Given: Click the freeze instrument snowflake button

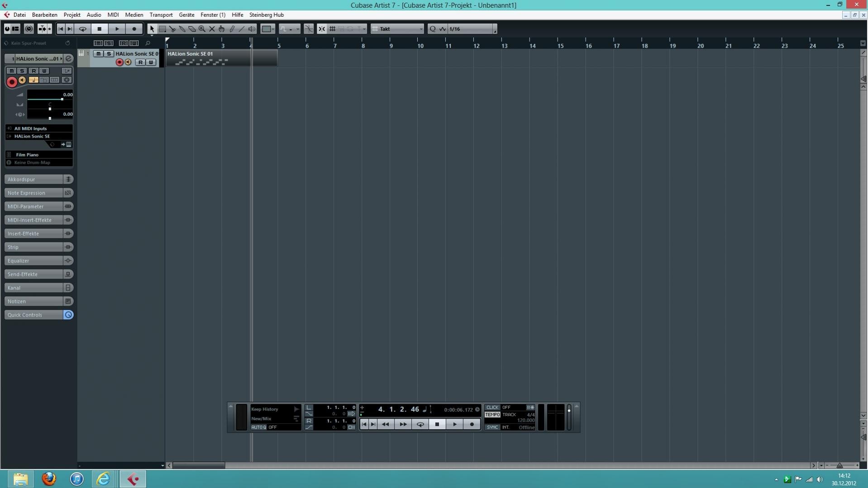Looking at the screenshot, I should coord(67,80).
